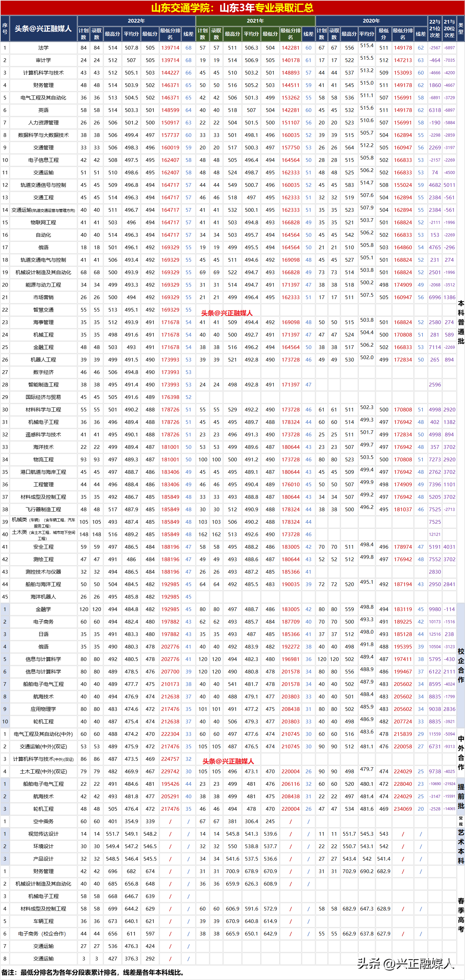Select the 测控技术与仪器 major cell
This screenshot has width=465, height=980.
[43, 572]
